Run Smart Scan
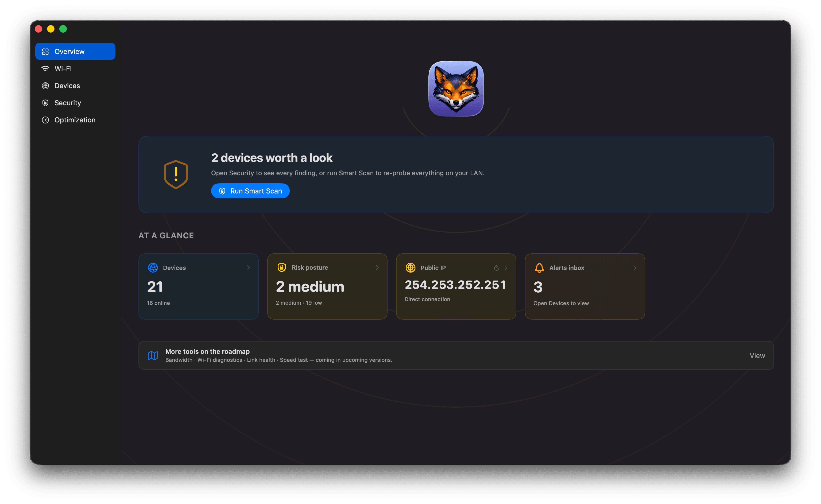Image resolution: width=821 pixels, height=504 pixels. pos(250,191)
